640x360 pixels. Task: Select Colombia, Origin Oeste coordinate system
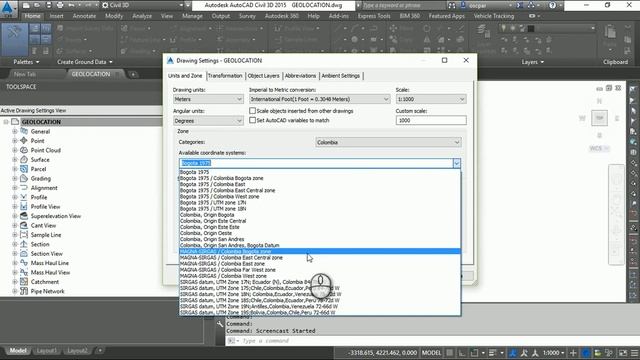[x=320, y=233]
